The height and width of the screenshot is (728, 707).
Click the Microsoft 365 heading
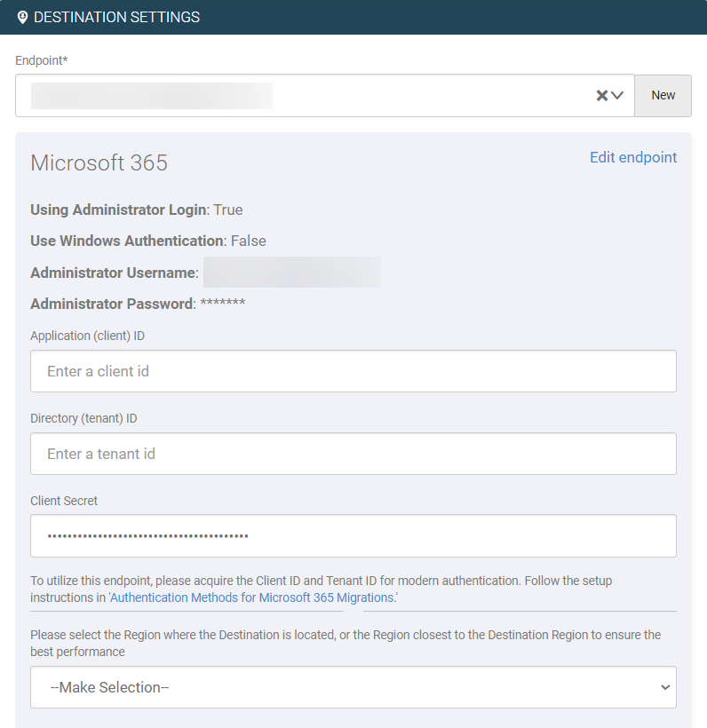99,163
